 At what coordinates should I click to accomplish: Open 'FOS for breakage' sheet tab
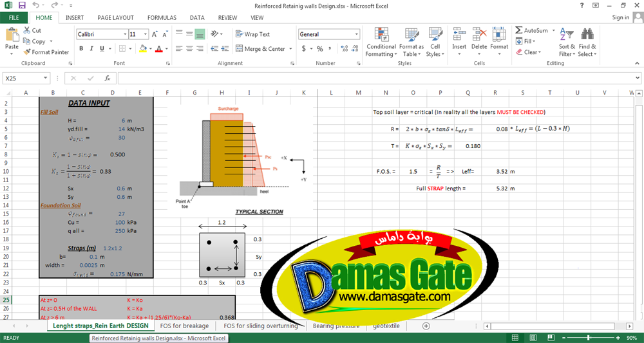(184, 326)
